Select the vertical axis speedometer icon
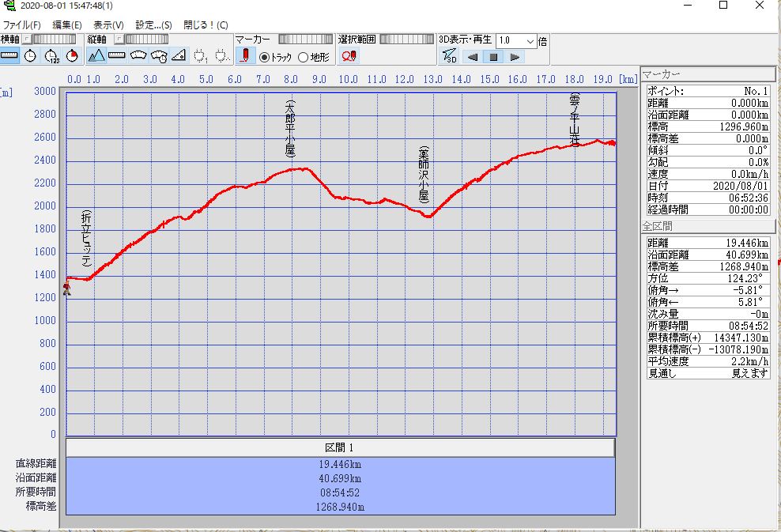This screenshot has width=781, height=532. [158, 55]
